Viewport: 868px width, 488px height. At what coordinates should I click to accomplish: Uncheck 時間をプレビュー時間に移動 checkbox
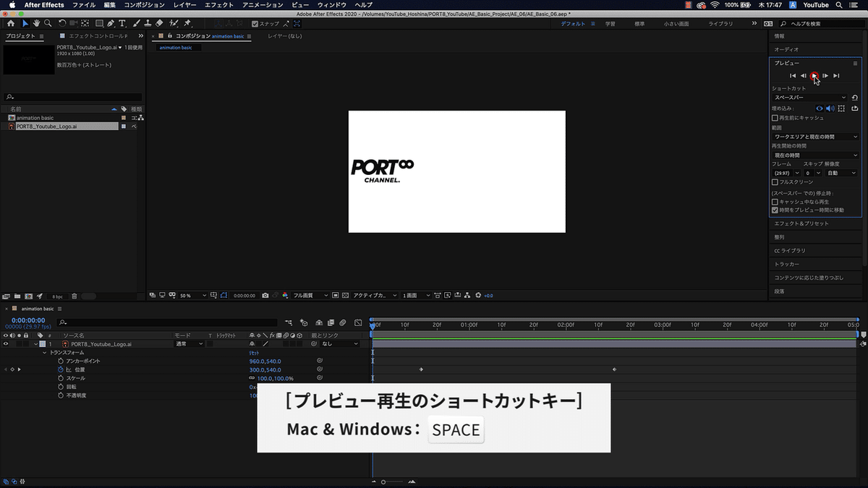coord(775,210)
